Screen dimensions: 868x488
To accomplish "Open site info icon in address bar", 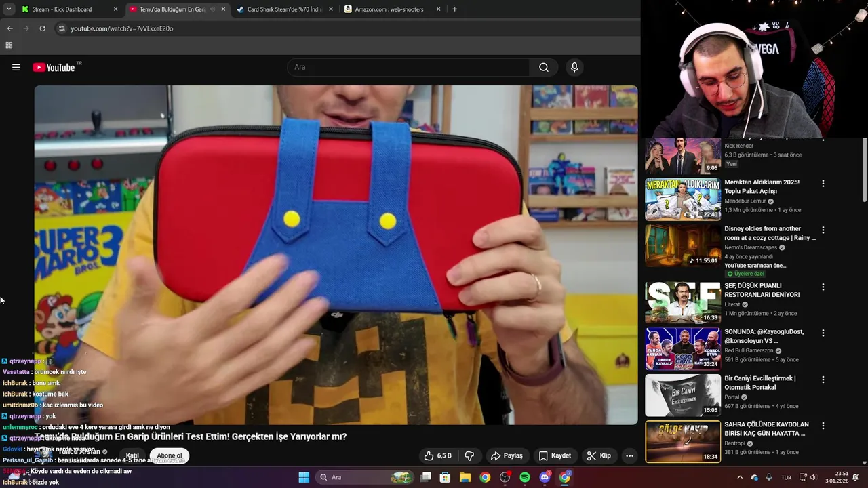I will coord(62,28).
